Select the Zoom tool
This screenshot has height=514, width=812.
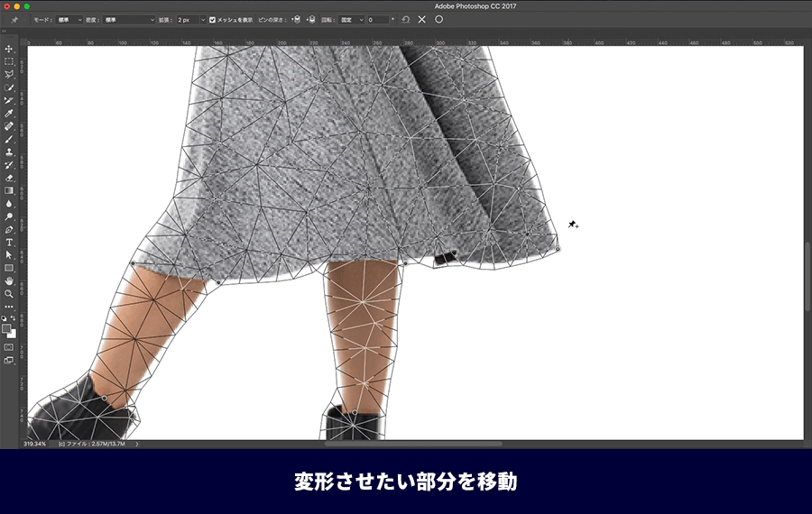click(9, 294)
